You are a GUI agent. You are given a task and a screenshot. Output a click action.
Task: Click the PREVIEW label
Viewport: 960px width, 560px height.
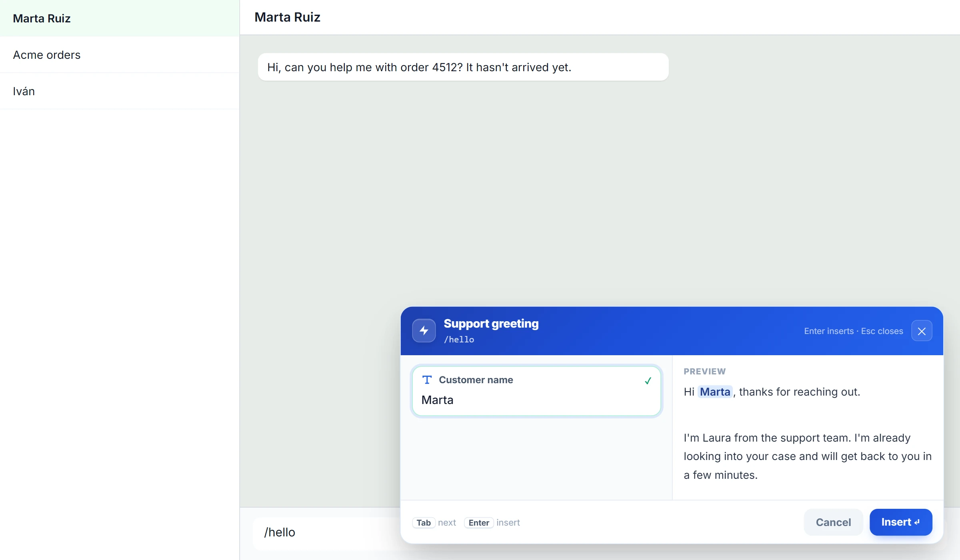(704, 372)
